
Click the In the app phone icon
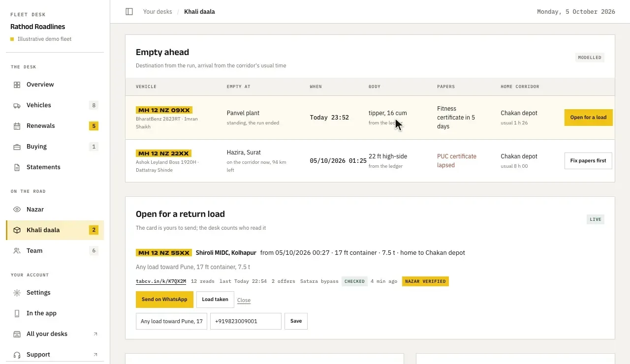pyautogui.click(x=17, y=313)
